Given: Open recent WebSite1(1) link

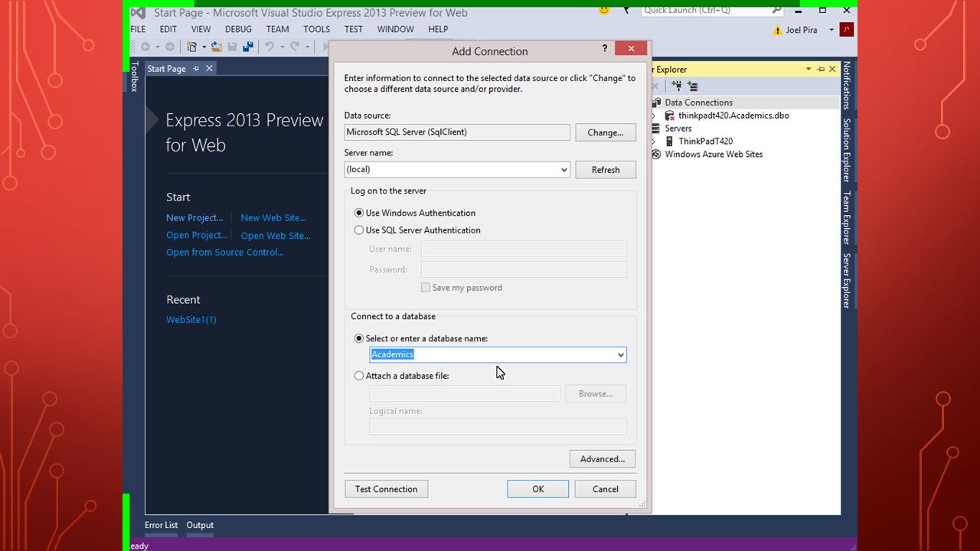Looking at the screenshot, I should pos(191,320).
